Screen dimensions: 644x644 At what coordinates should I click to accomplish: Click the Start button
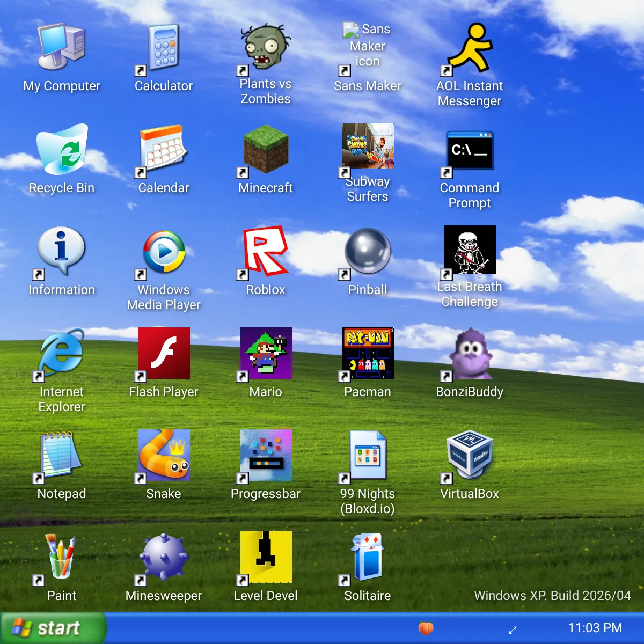click(x=53, y=628)
